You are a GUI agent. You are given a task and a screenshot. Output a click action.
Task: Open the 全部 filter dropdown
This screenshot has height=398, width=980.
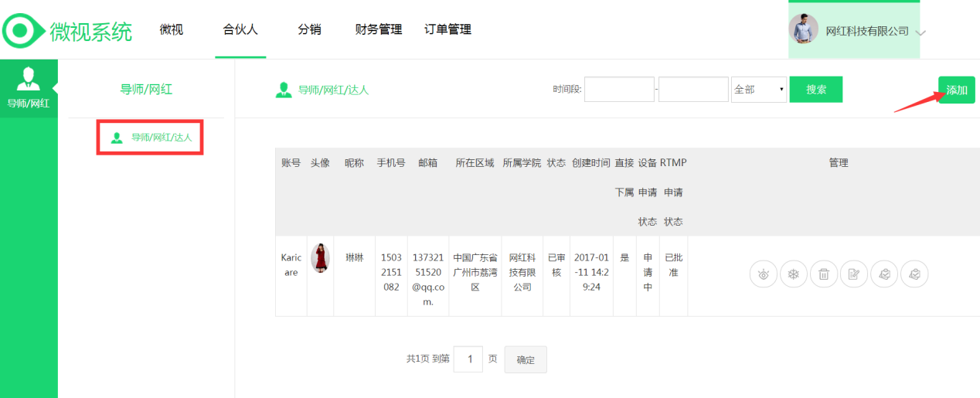click(x=759, y=90)
